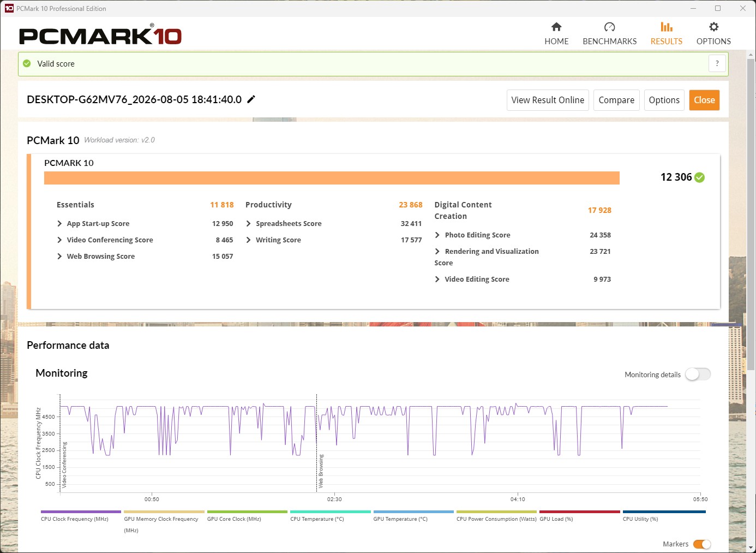This screenshot has height=553, width=756.
Task: Click the Compare button
Action: click(616, 100)
